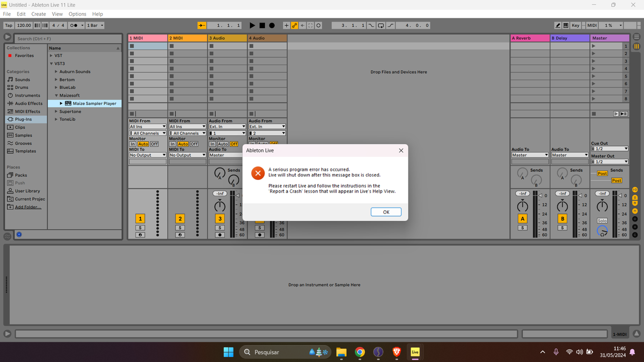This screenshot has height=362, width=644.
Task: Toggle track 3 Audio activator button
Action: [220, 218]
